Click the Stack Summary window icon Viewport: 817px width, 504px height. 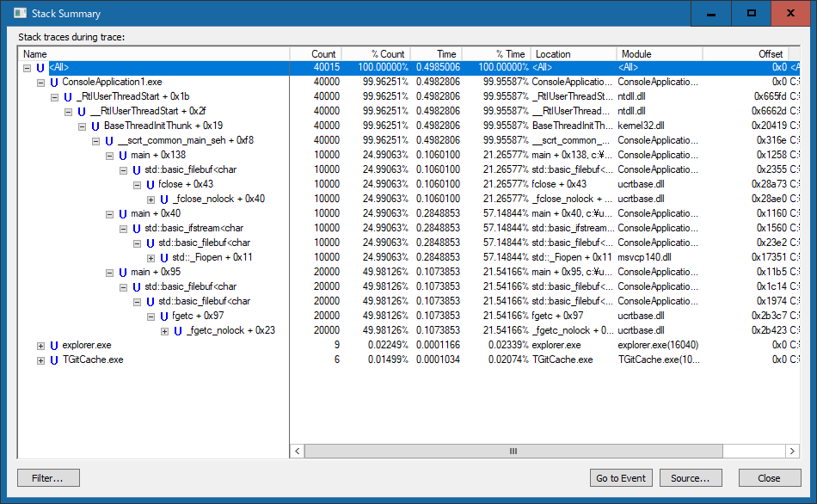(x=20, y=14)
